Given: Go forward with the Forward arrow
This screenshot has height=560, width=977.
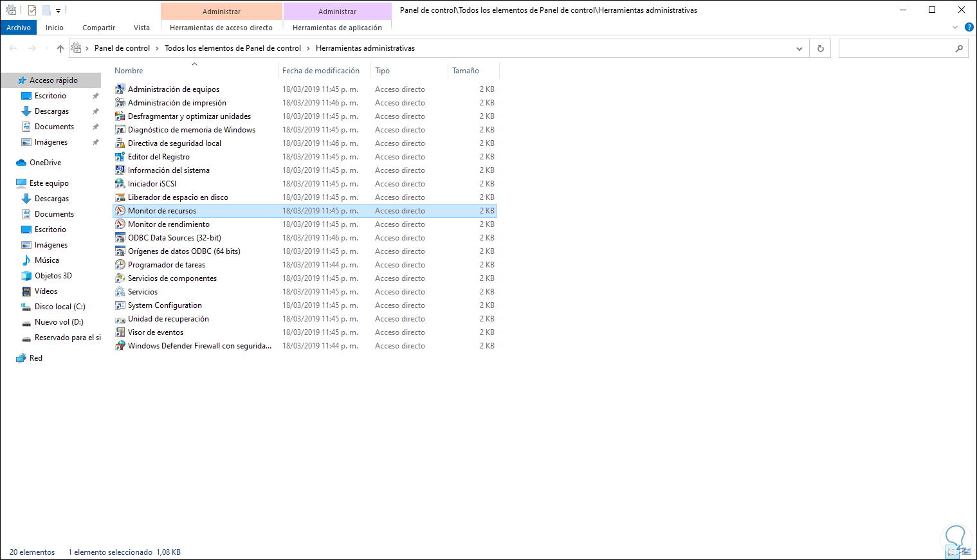Looking at the screenshot, I should (32, 48).
